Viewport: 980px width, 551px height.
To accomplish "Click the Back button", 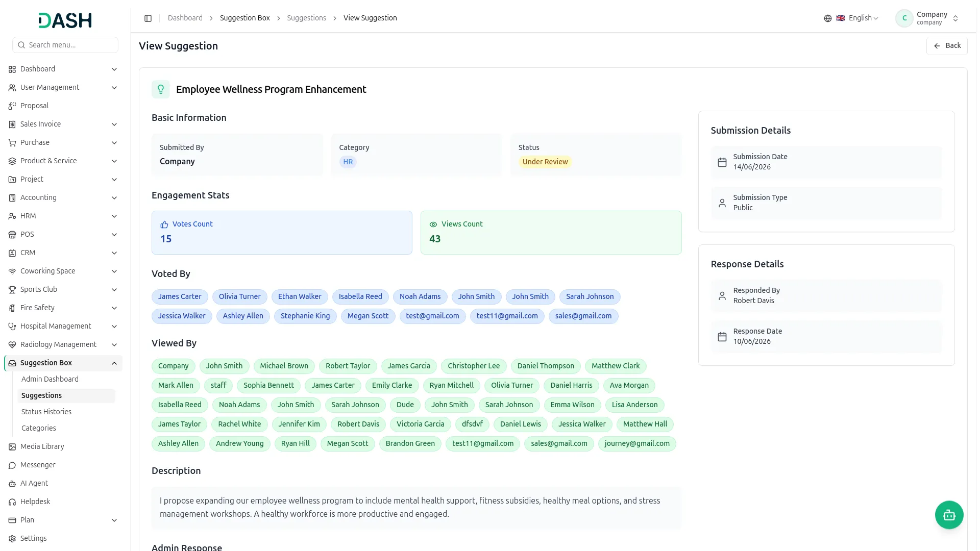I will click(947, 46).
